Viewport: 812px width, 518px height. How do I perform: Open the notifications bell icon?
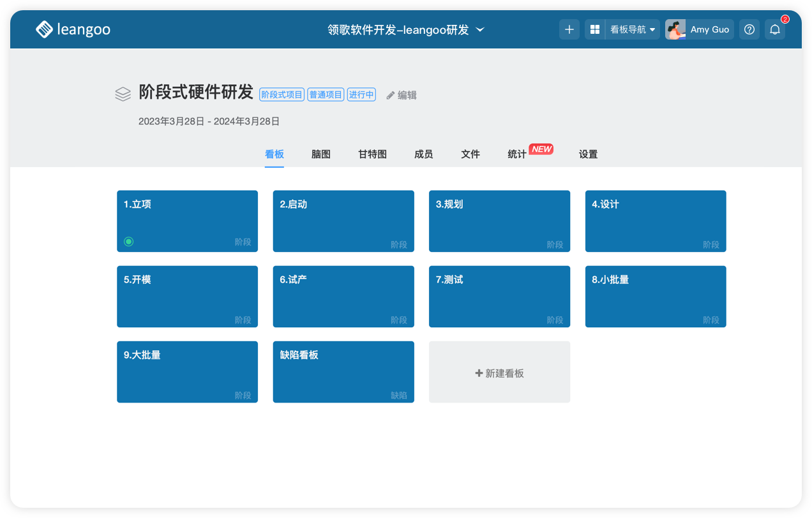775,29
